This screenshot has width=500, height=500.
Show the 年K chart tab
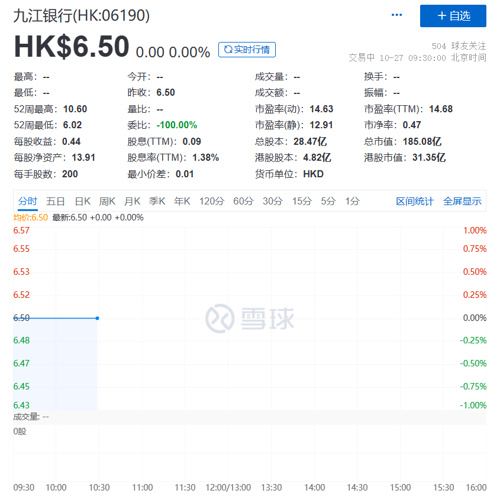tap(182, 201)
